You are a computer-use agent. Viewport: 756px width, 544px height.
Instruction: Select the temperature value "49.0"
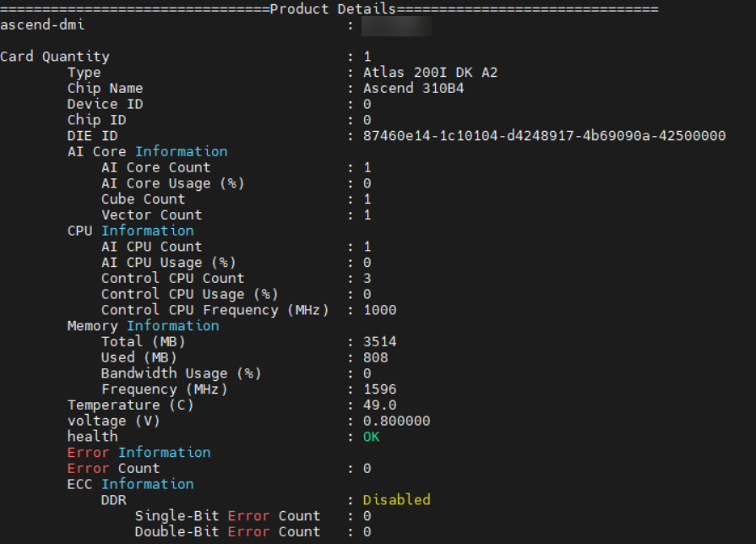(x=380, y=405)
